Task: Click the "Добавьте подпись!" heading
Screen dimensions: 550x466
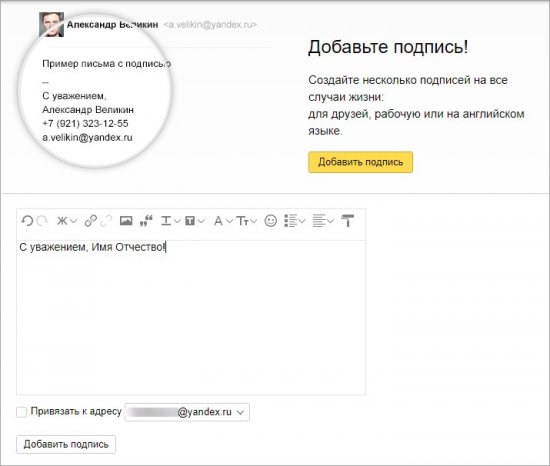Action: [388, 47]
